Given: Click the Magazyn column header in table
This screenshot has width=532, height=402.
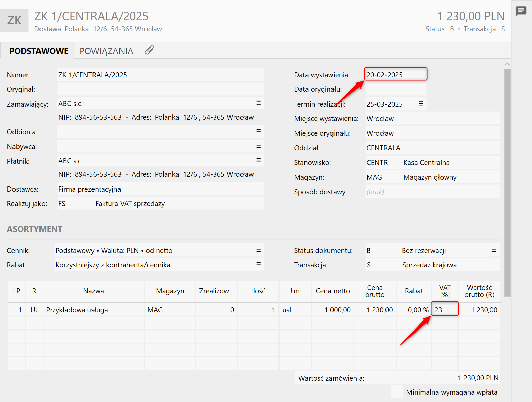Looking at the screenshot, I should pos(170,291).
